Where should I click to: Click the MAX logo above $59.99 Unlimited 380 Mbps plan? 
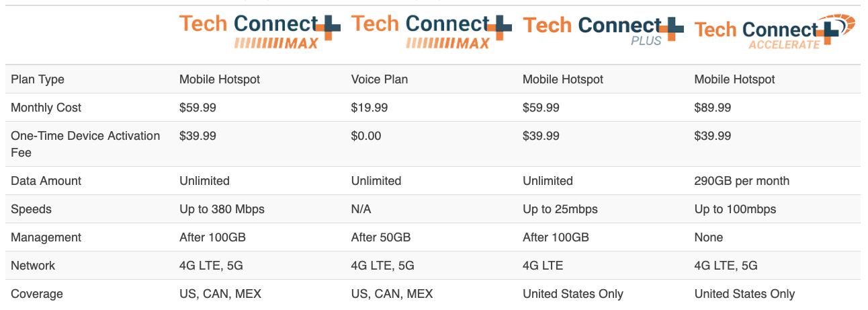coord(259,30)
